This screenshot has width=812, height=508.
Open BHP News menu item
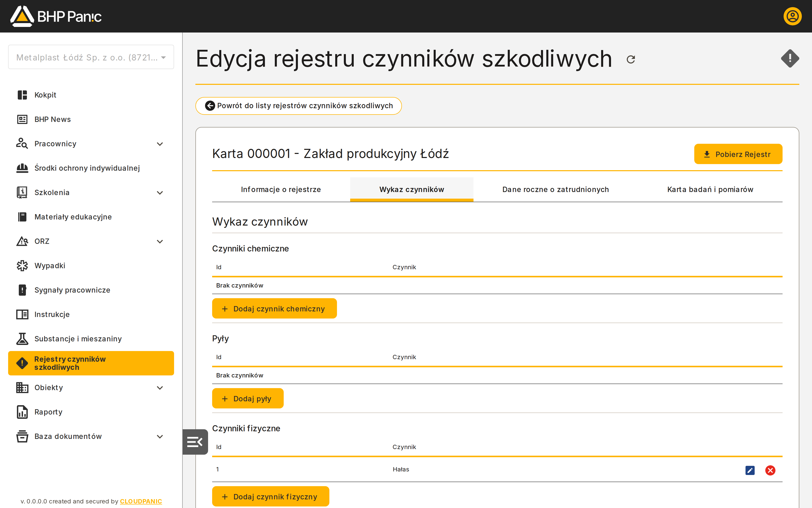coord(91,119)
